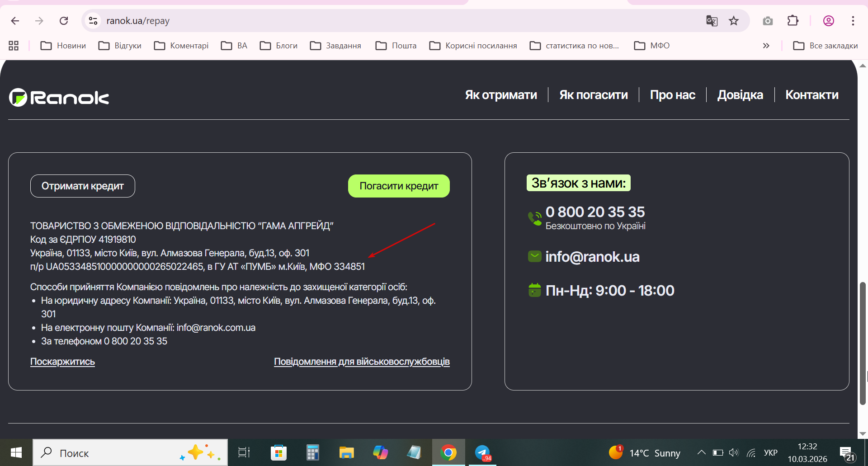Open the Корисні посилання bookmarks folder
Viewport: 868px width, 466px height.
pos(473,46)
